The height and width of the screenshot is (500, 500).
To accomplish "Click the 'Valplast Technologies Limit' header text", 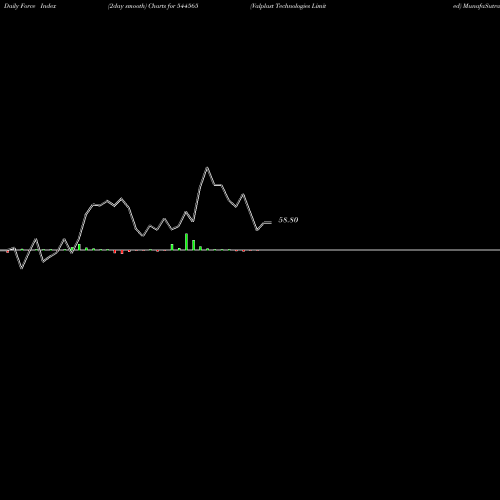I will point(288,6).
